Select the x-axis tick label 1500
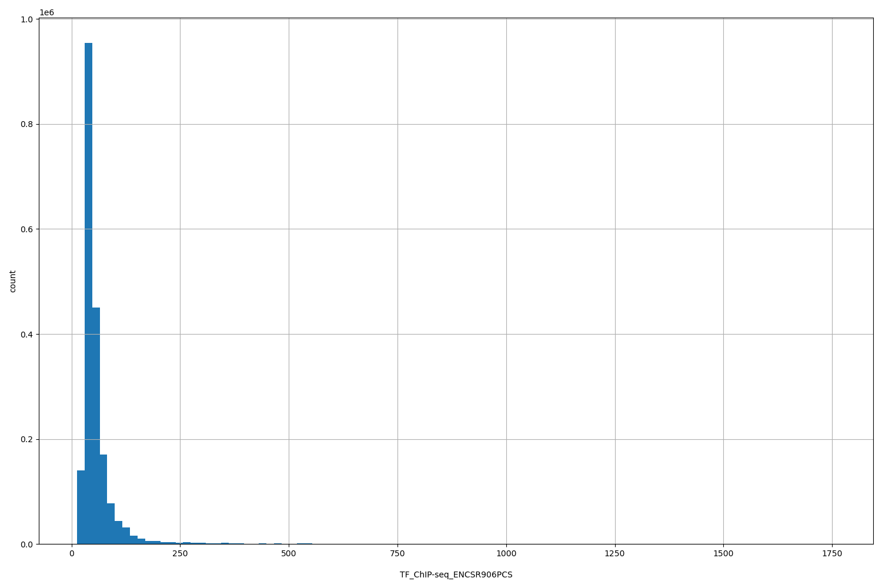 [723, 553]
